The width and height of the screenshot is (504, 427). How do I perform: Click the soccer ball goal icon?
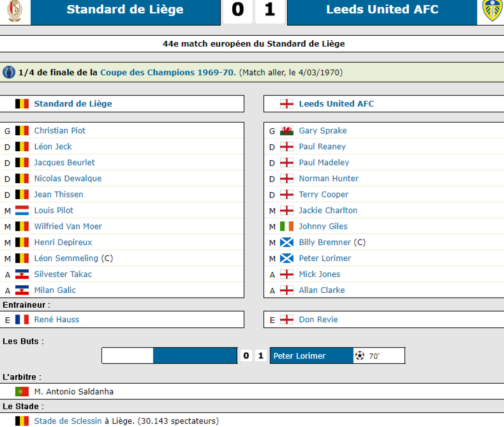tap(360, 356)
